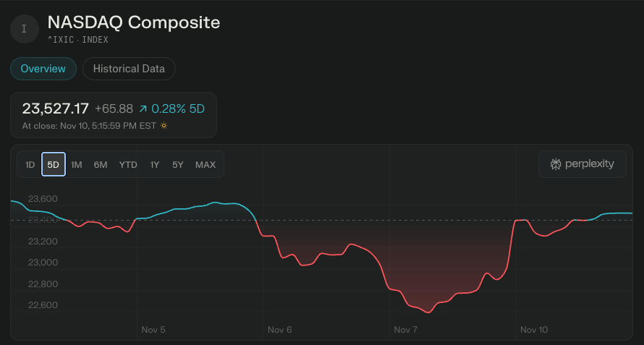
Task: Switch to the Historical Data tab
Action: (x=129, y=69)
